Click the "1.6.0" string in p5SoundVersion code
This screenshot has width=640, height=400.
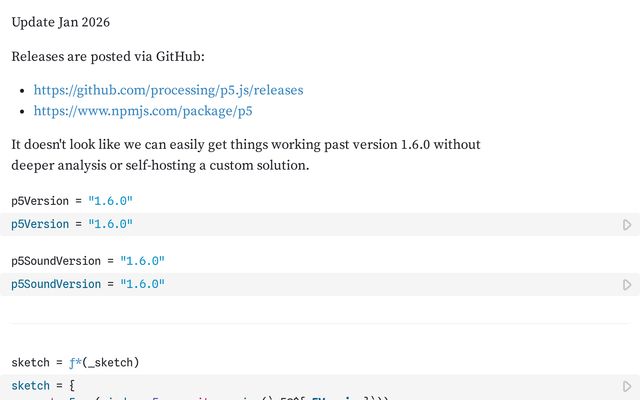[x=142, y=285]
